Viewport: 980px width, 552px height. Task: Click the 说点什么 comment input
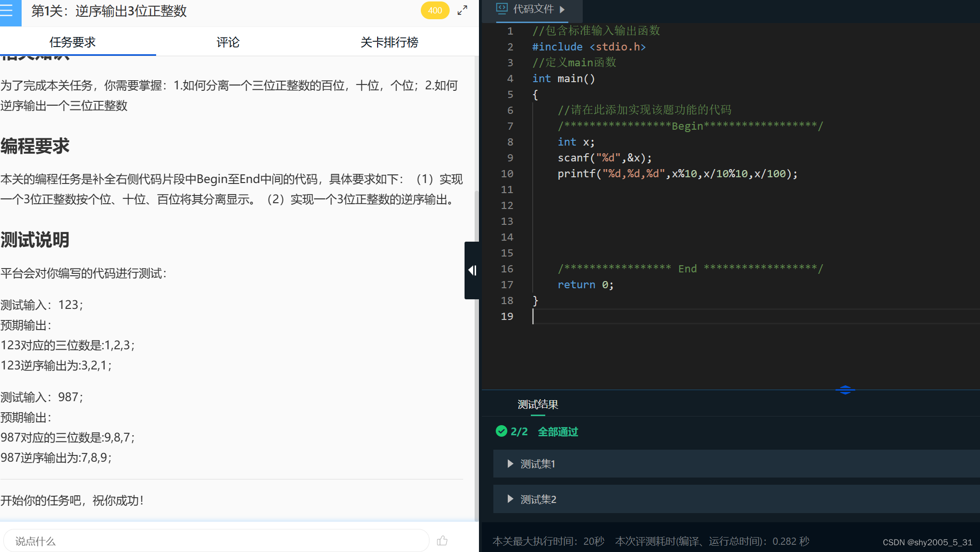tap(216, 541)
